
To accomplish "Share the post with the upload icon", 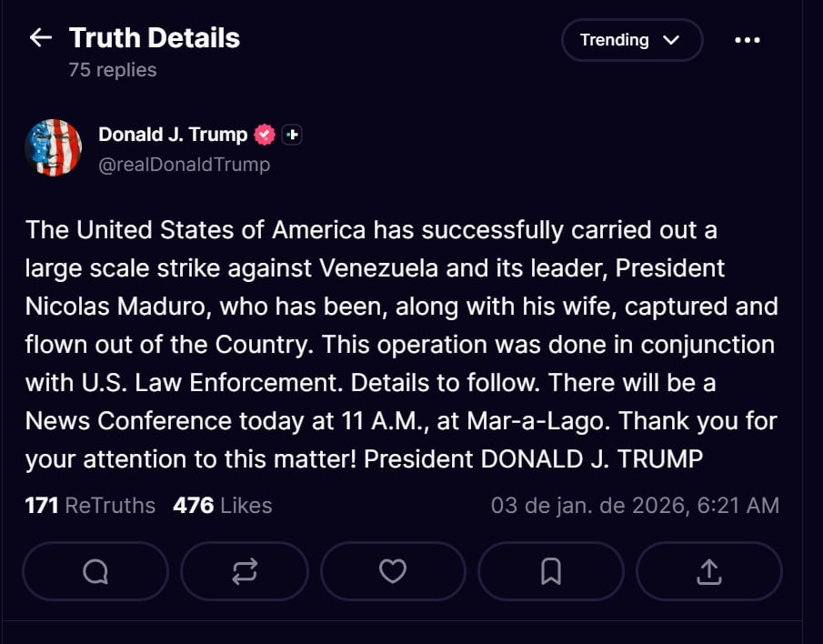I will [708, 571].
